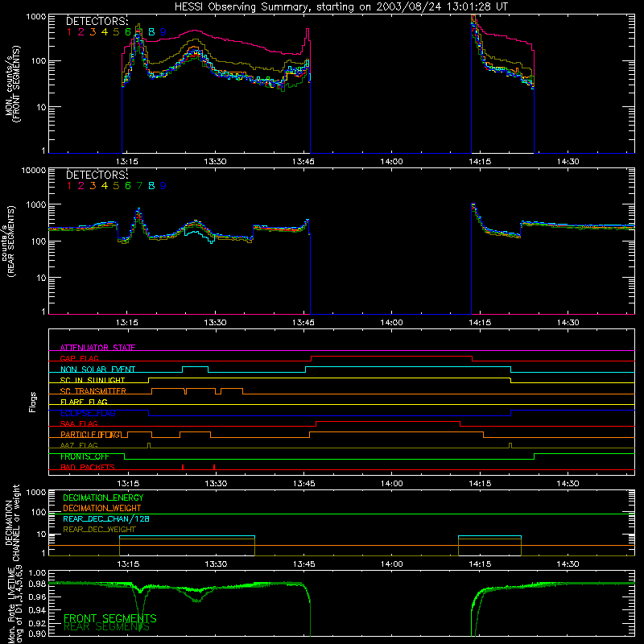Select orange detector 3 in front segments legend

93,32
